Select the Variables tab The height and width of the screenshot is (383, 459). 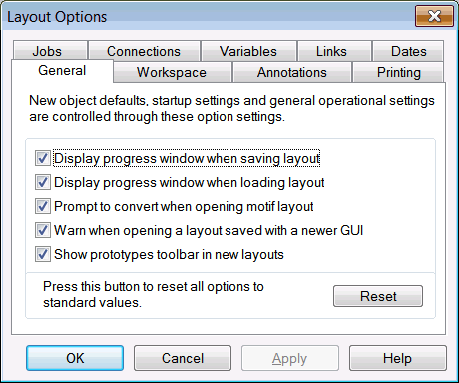[249, 51]
